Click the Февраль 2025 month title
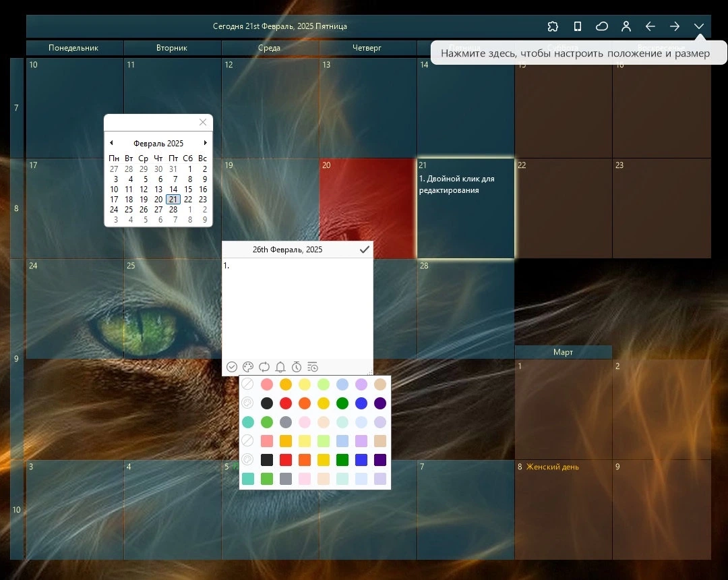The image size is (728, 580). click(x=158, y=144)
